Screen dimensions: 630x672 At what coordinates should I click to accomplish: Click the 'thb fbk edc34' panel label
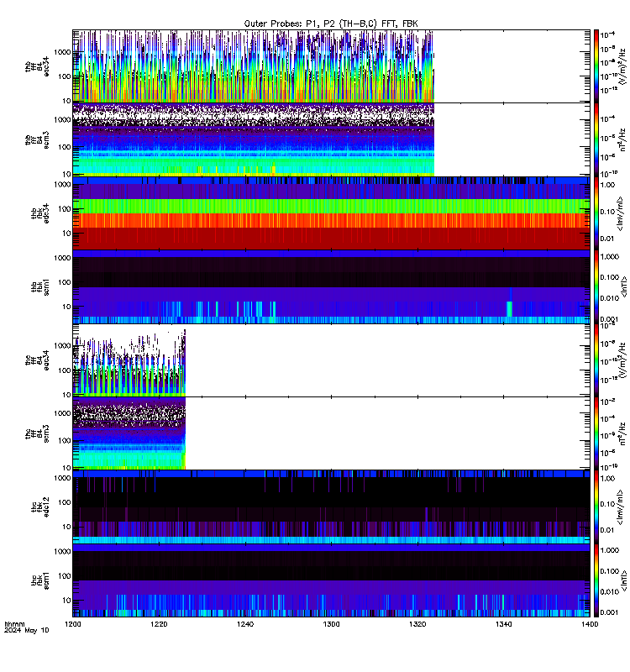coord(40,213)
